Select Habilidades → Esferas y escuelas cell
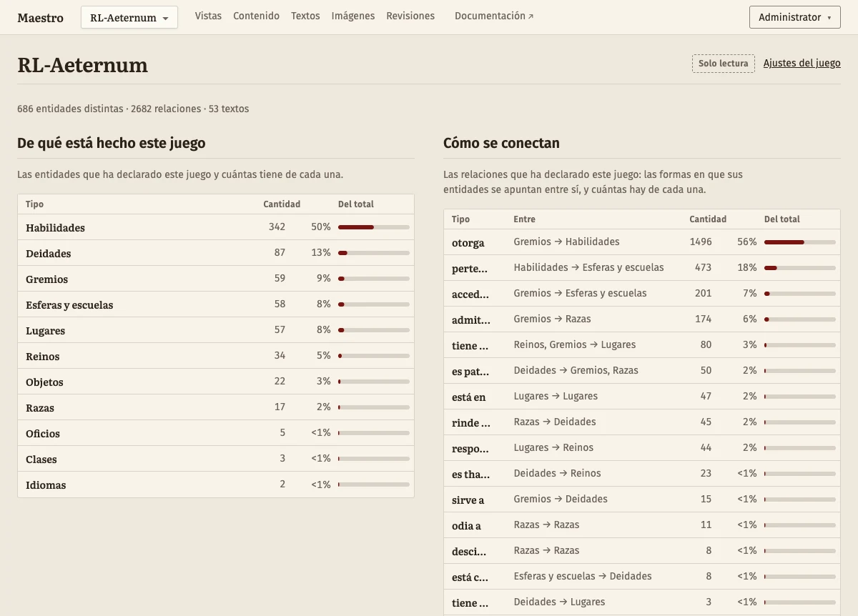858x616 pixels. pyautogui.click(x=588, y=268)
